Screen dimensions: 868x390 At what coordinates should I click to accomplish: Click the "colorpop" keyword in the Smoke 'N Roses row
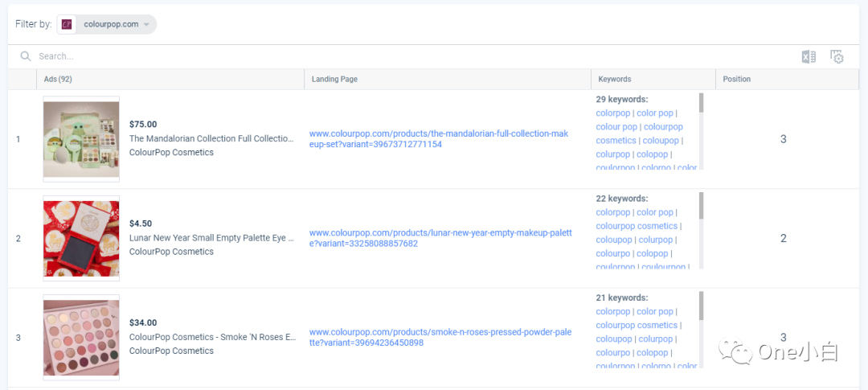pos(612,311)
